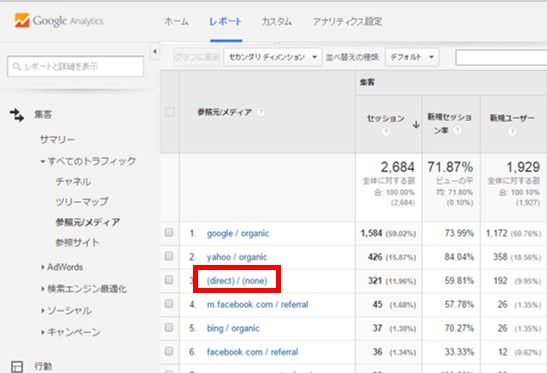Open the レポート tab
The image size is (547, 373).
point(225,22)
